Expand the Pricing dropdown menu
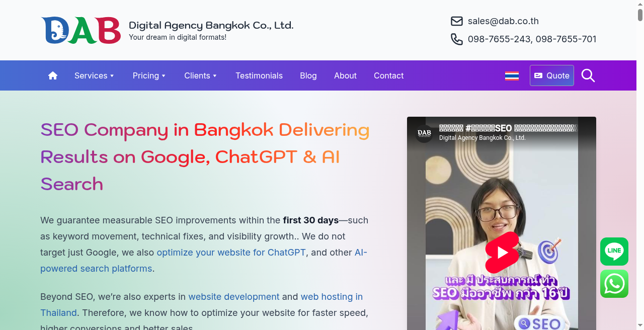The image size is (644, 330). (149, 75)
